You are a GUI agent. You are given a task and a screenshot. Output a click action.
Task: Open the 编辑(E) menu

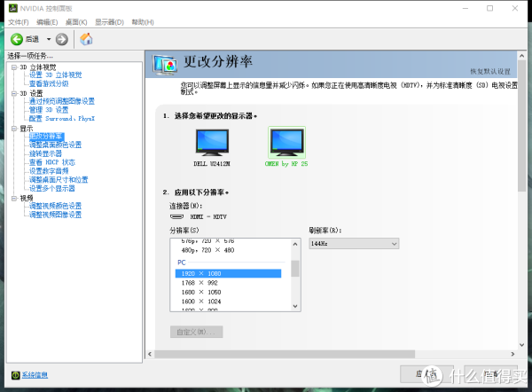click(47, 22)
